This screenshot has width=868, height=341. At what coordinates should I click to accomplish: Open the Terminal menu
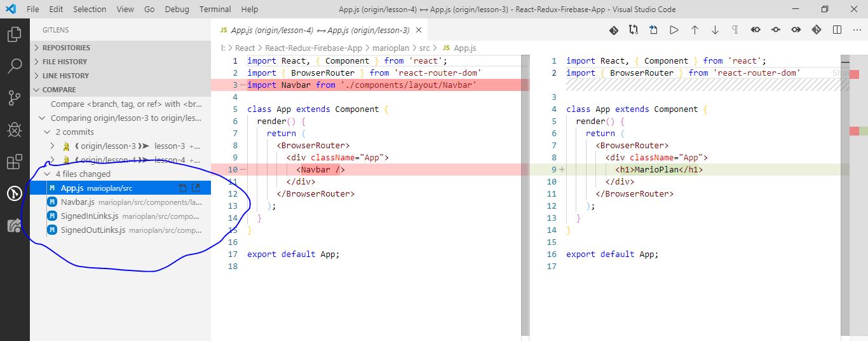(x=215, y=9)
